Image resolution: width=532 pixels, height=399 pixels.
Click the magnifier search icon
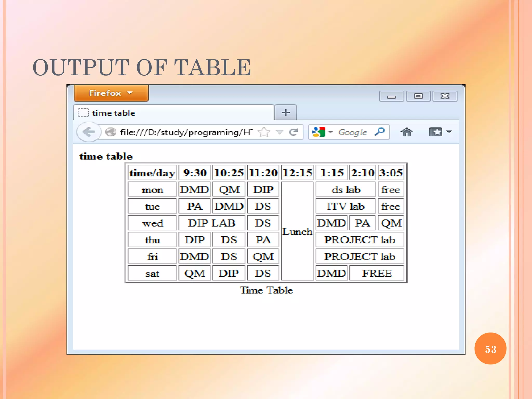pyautogui.click(x=380, y=132)
